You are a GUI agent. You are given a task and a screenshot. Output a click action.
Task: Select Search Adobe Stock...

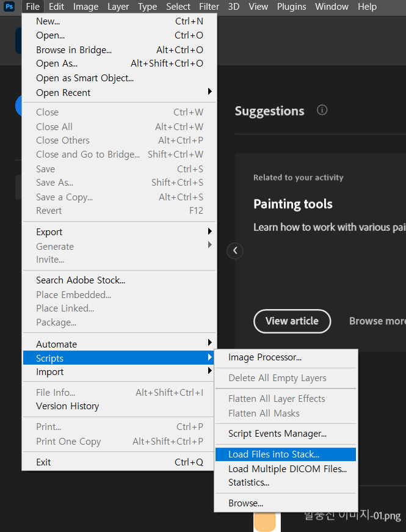click(120, 280)
